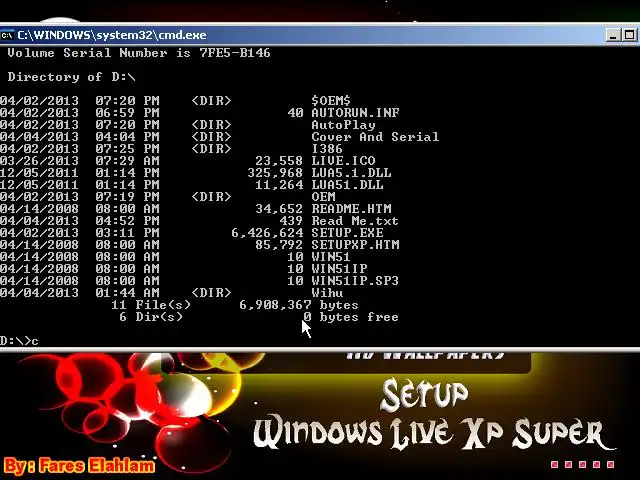This screenshot has width=640, height=480.
Task: Click the SETUP.EXE file name
Action: pyautogui.click(x=347, y=233)
